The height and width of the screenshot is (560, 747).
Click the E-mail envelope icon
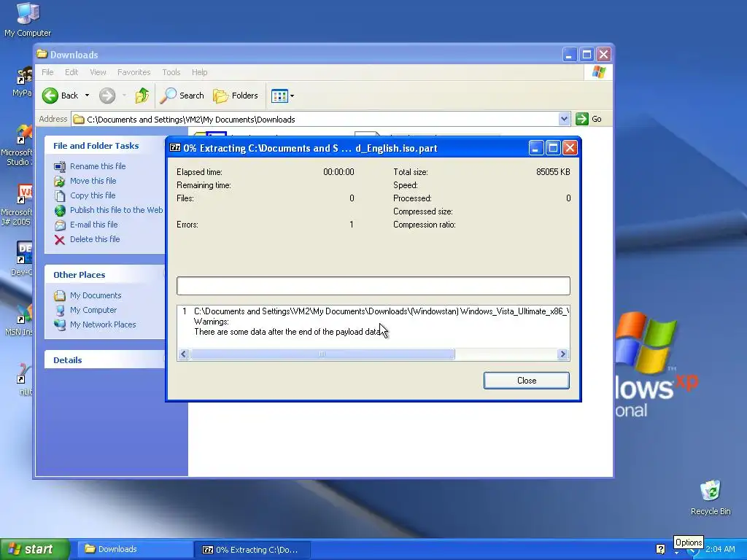(x=60, y=225)
